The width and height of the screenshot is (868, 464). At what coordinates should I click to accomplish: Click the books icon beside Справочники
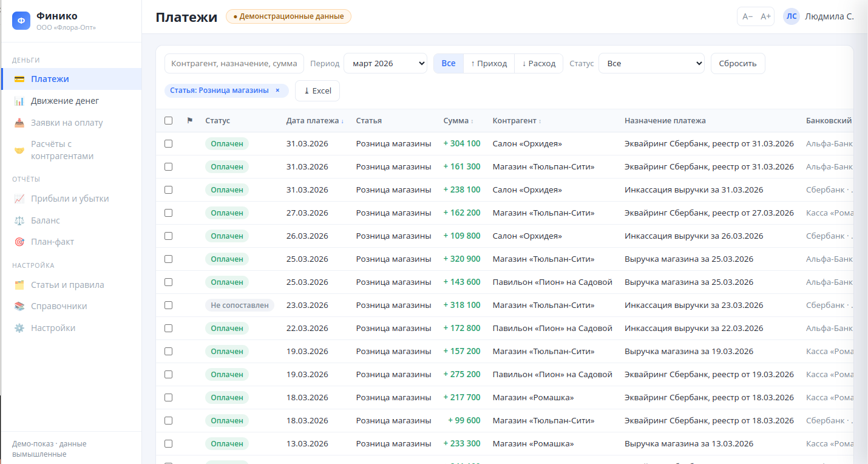coord(19,306)
